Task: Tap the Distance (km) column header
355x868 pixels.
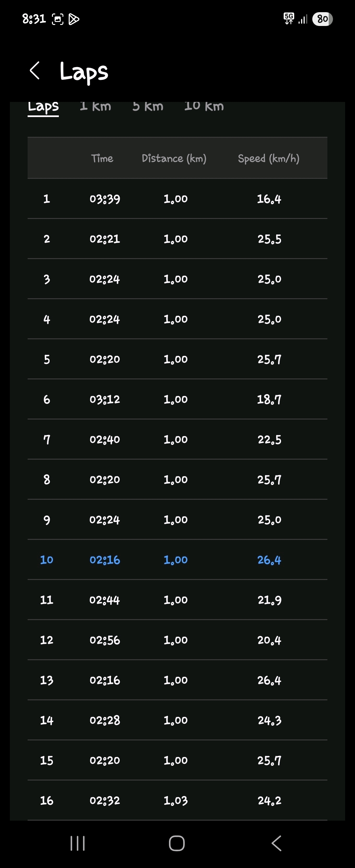Action: coord(174,158)
